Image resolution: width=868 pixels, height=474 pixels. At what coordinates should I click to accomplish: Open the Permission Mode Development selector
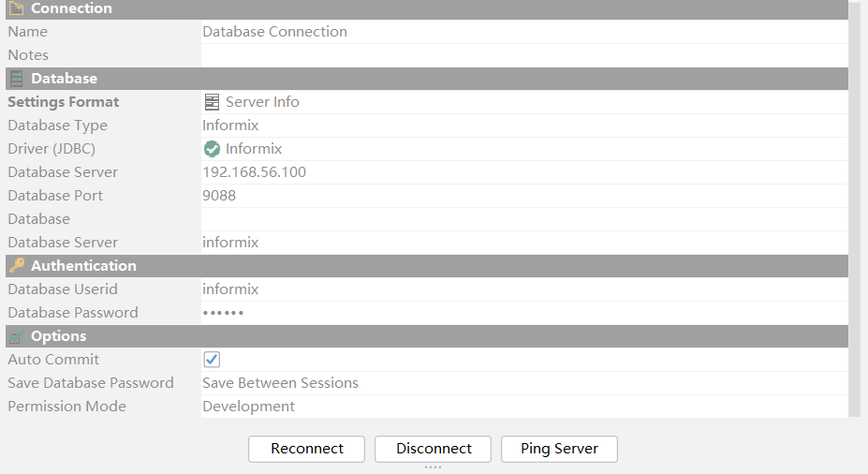(524, 406)
